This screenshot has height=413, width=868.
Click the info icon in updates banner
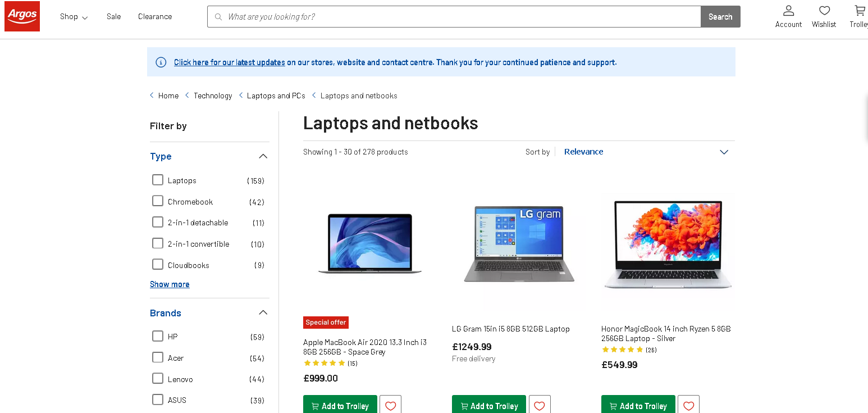click(161, 62)
